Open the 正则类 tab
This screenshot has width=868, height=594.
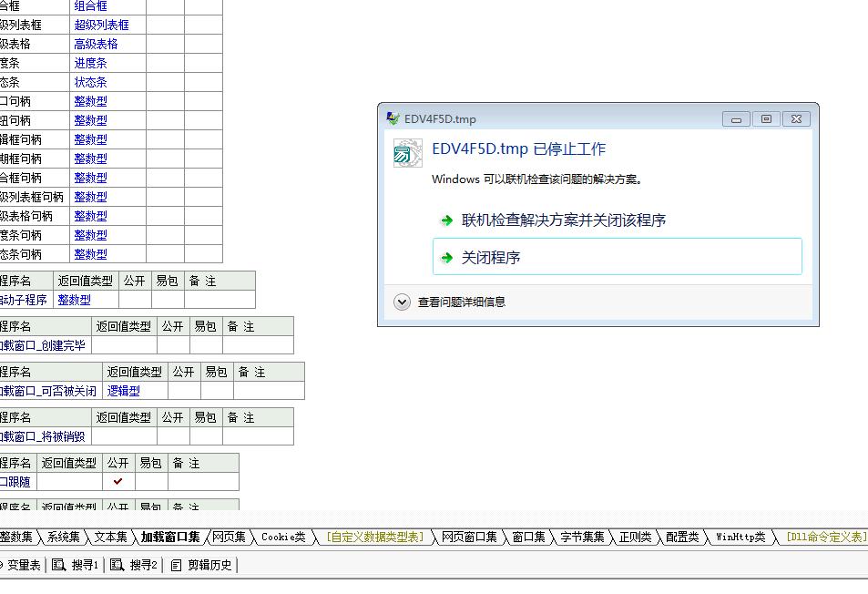(x=635, y=538)
